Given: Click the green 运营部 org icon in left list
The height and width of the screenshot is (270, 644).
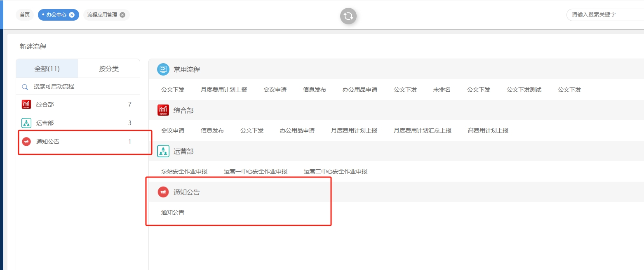Looking at the screenshot, I should click(26, 123).
